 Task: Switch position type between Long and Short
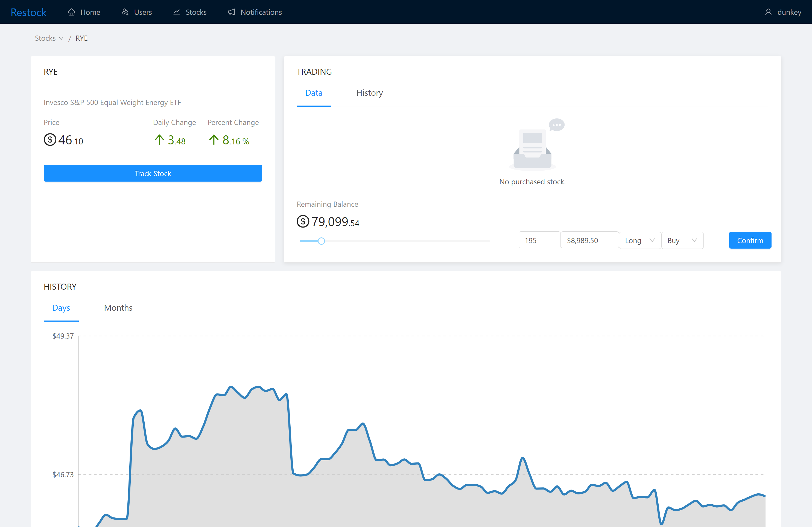640,240
